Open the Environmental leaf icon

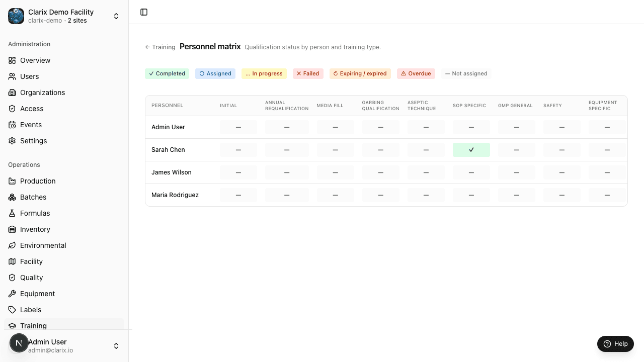[x=12, y=245]
